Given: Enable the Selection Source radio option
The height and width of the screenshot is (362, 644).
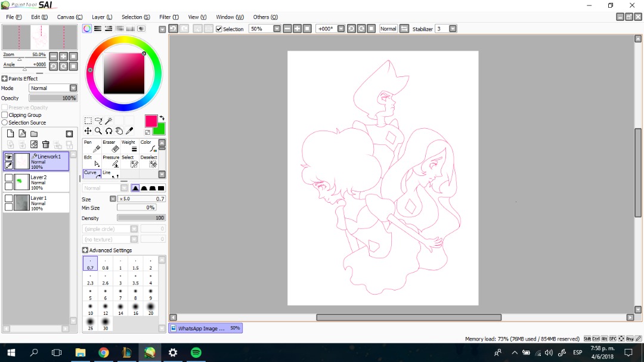Looking at the screenshot, I should [x=5, y=122].
